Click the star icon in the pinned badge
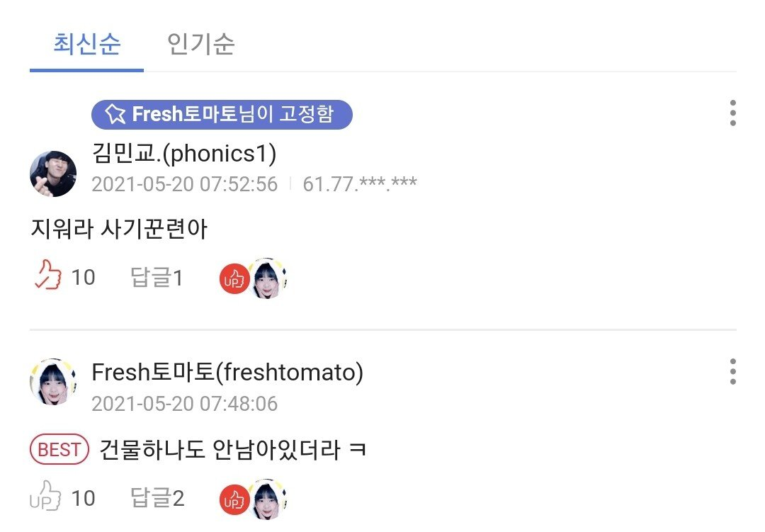Screen dimensions: 765x532 (x=115, y=114)
